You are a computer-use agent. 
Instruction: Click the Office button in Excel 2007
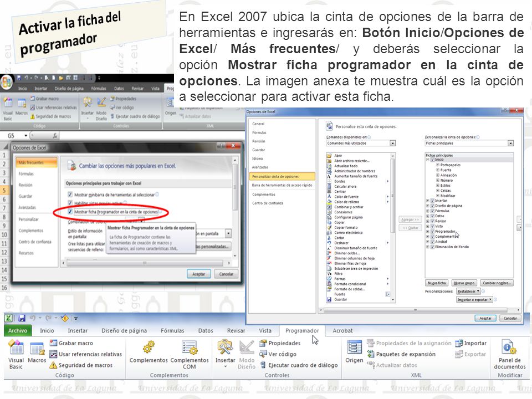coord(6,82)
